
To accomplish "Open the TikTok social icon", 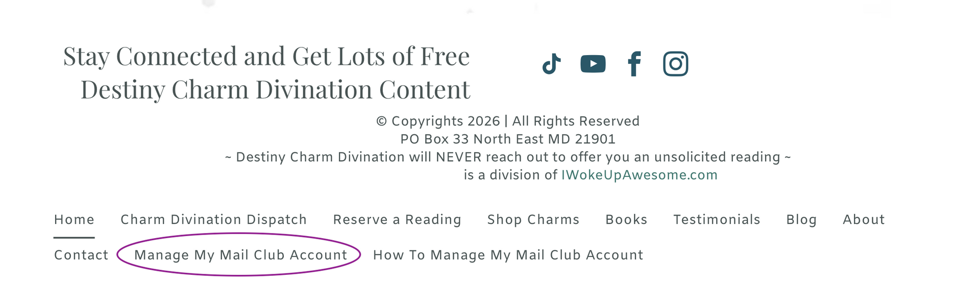I will pos(552,64).
